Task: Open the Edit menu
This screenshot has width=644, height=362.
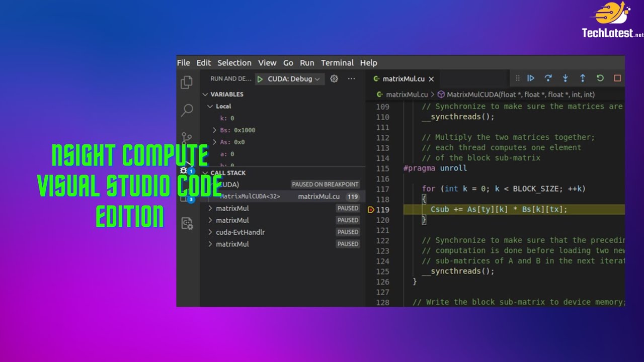Action: [x=204, y=63]
